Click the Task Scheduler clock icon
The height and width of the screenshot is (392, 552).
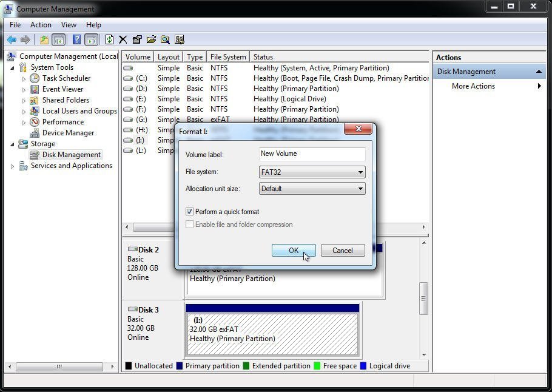[x=35, y=78]
